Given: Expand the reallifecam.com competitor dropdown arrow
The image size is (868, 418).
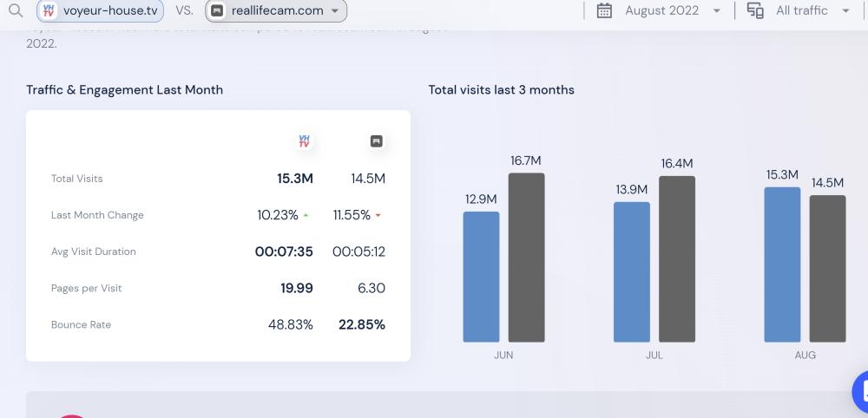Looking at the screenshot, I should coord(335,11).
